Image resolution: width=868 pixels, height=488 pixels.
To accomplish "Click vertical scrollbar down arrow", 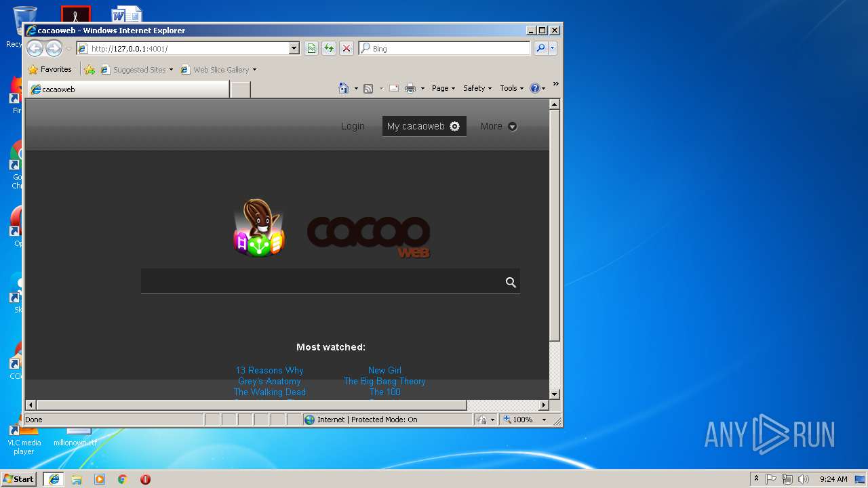I will (x=554, y=394).
